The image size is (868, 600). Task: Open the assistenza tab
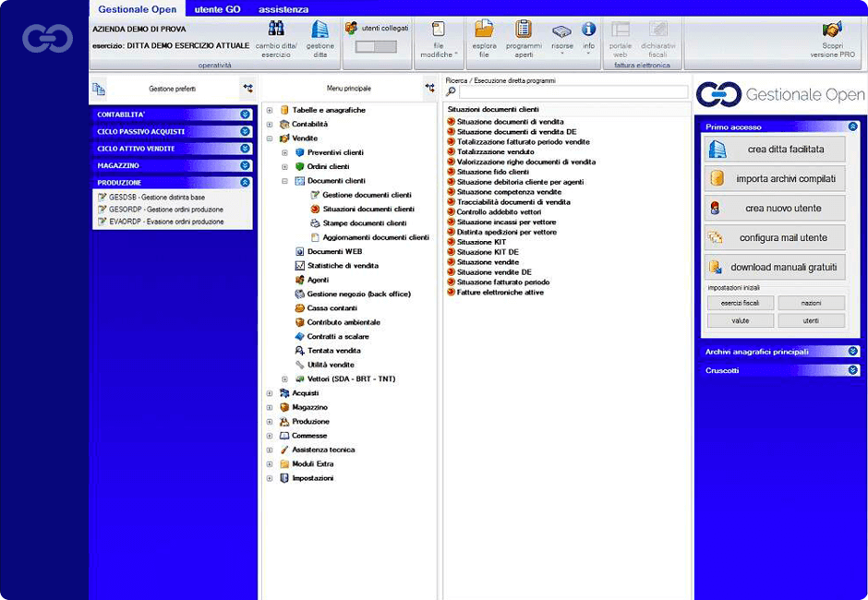(283, 8)
